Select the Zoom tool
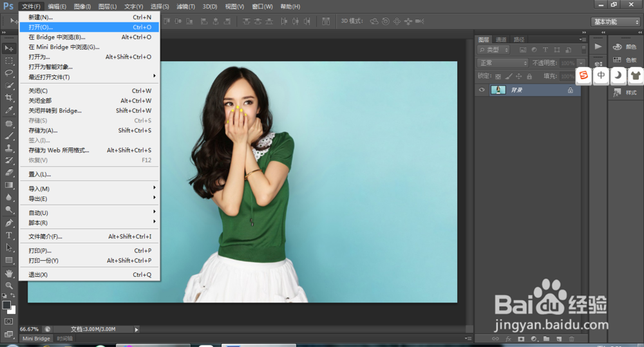 8,285
